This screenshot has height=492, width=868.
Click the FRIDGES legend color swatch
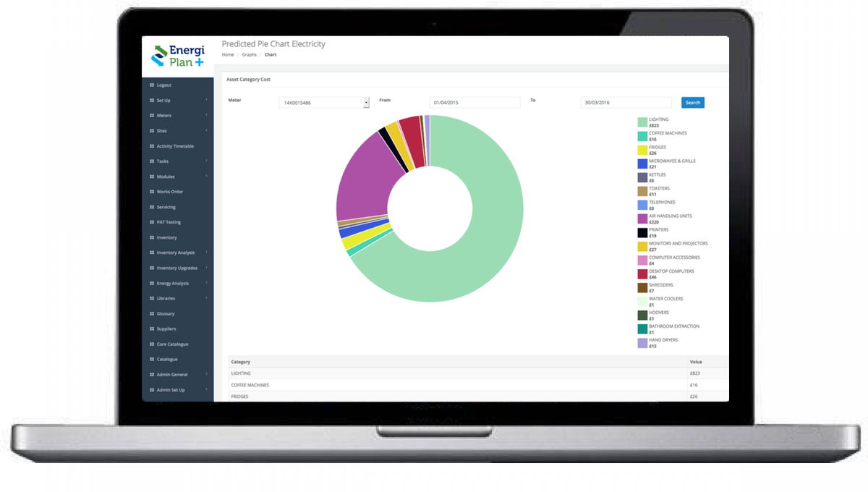(x=642, y=150)
